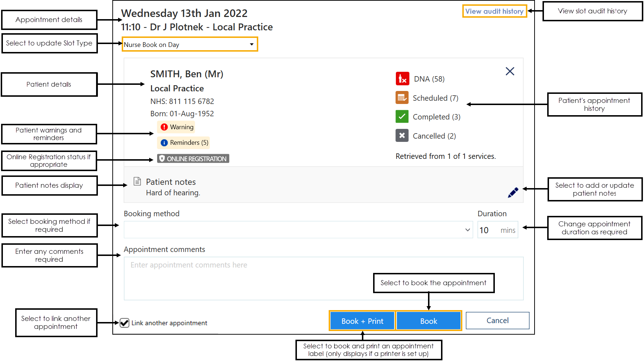Toggle the Link another appointment checkbox
644x361 pixels.
125,323
